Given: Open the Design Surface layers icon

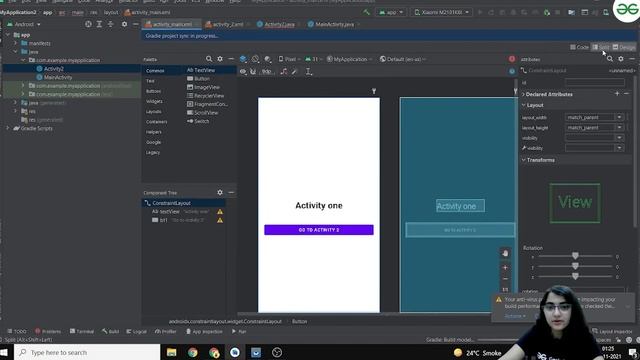Looking at the screenshot, I should (243, 59).
